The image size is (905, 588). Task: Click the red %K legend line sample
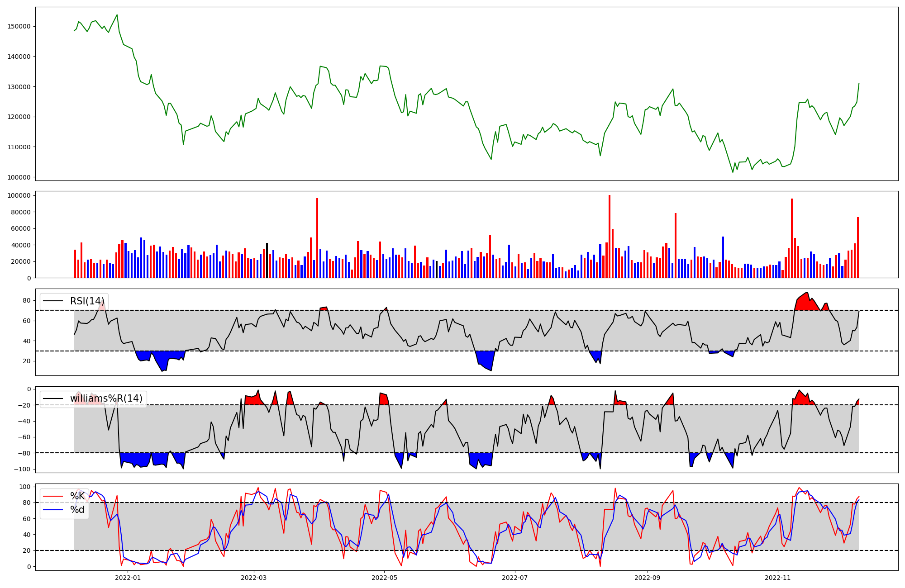click(x=52, y=496)
